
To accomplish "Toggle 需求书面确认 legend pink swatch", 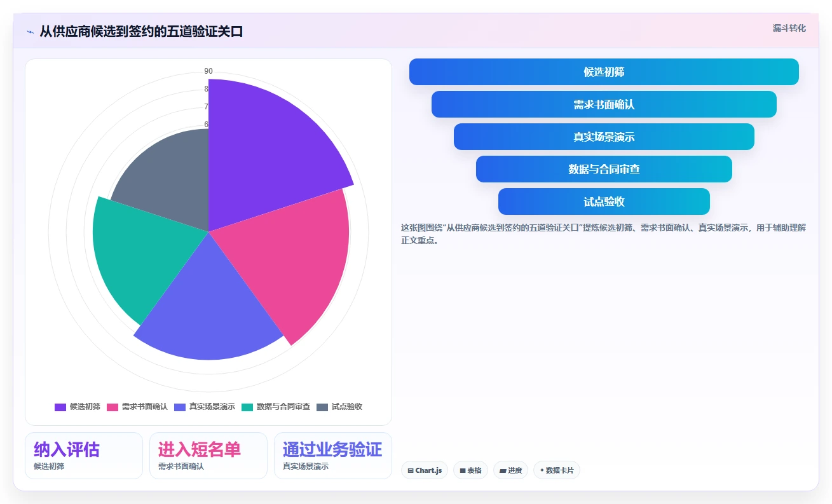I will [113, 407].
